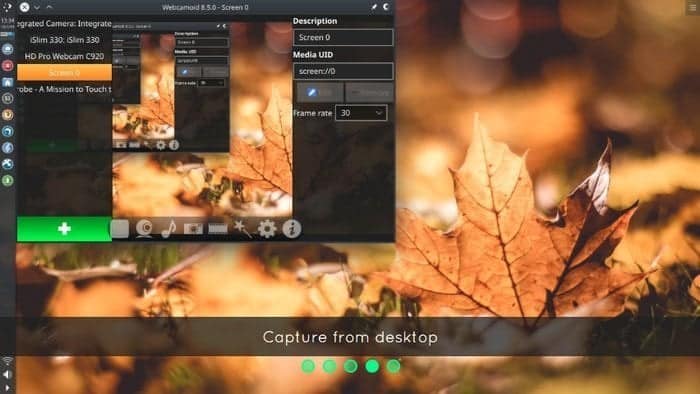Screen dimensions: 700x394
Task: Open the webcam source configuration icon
Action: pos(144,229)
